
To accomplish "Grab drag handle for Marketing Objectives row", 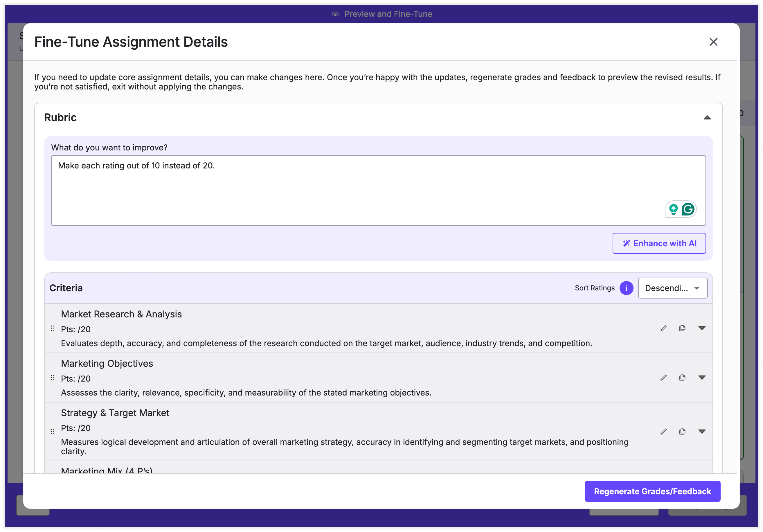I will pyautogui.click(x=53, y=378).
